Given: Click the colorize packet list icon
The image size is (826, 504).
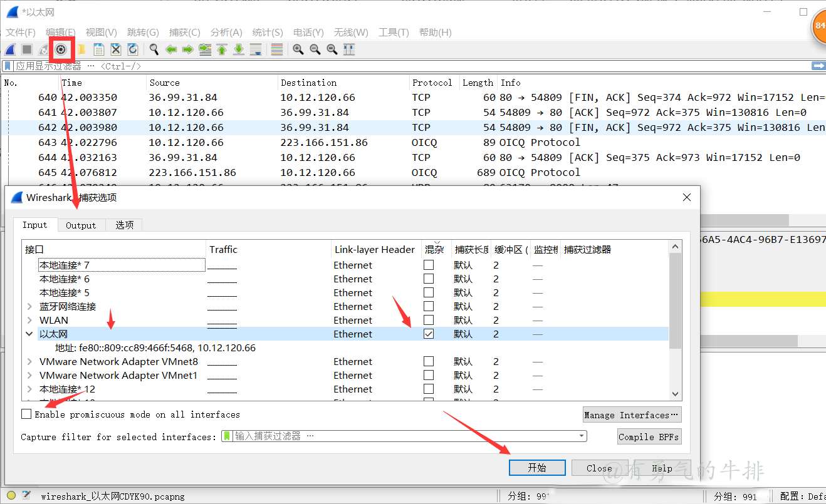Looking at the screenshot, I should click(277, 49).
